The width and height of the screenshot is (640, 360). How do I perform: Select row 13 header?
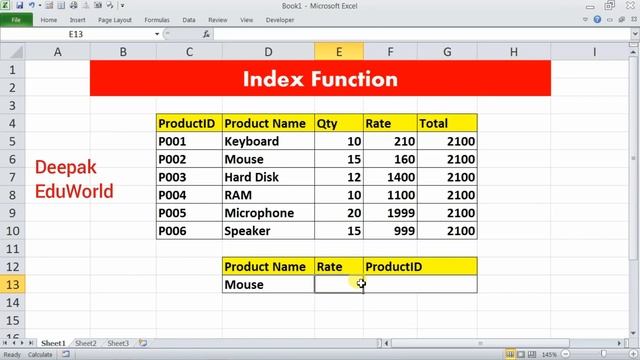(12, 284)
